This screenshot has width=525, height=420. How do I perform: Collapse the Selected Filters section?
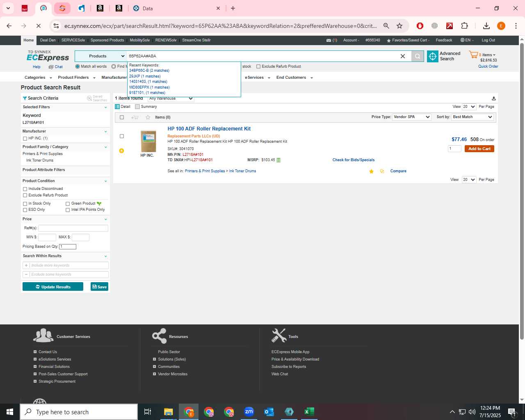coord(105,107)
